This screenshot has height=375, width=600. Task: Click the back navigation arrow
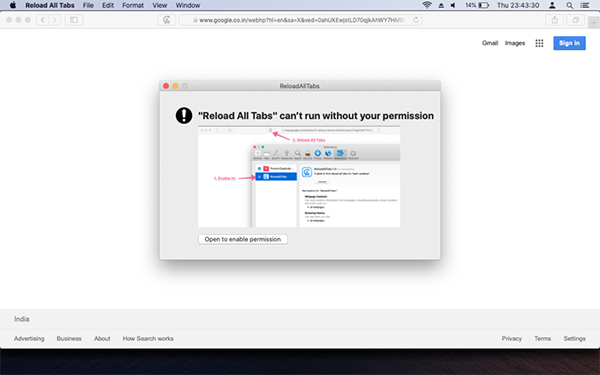click(x=42, y=20)
